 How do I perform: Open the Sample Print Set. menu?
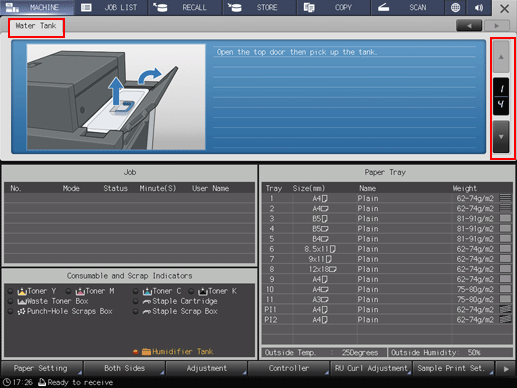[x=453, y=368]
